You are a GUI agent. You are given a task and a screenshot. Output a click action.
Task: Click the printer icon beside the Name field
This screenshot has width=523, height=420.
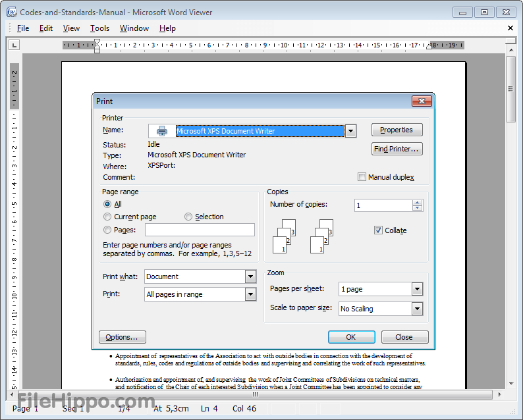[162, 131]
